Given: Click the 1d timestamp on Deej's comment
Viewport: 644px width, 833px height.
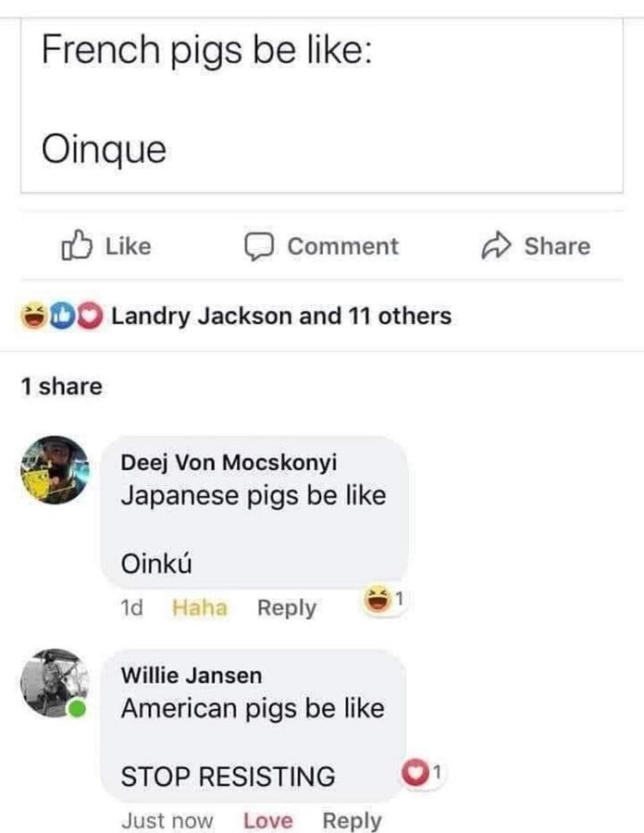Looking at the screenshot, I should (132, 608).
